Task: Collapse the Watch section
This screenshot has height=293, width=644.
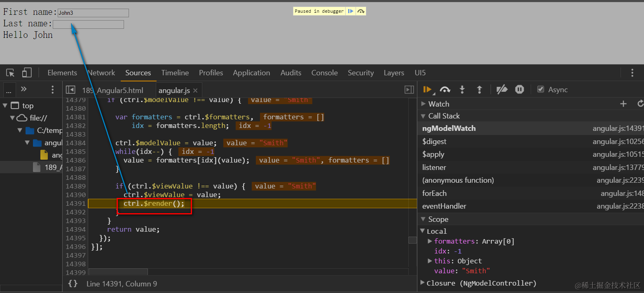Action: coord(423,104)
